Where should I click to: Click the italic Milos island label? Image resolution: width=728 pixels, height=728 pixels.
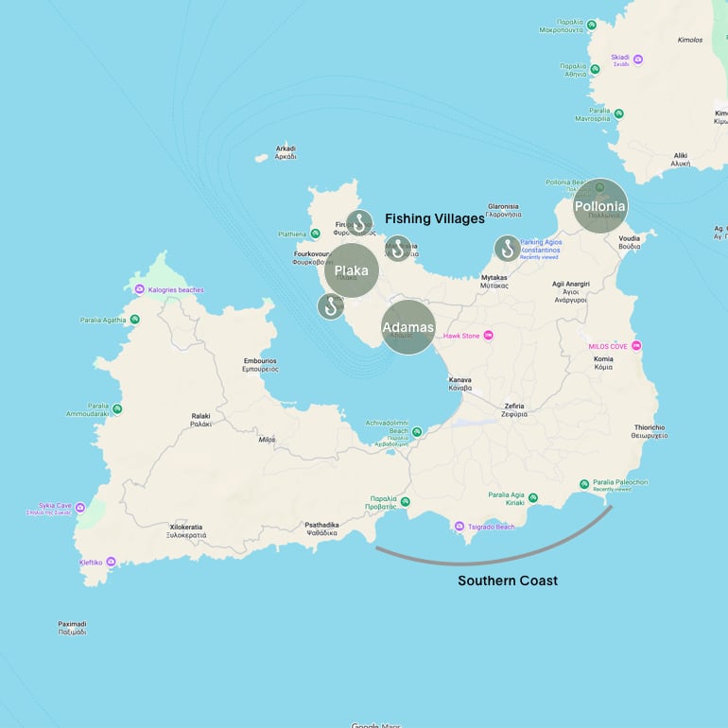click(x=267, y=440)
